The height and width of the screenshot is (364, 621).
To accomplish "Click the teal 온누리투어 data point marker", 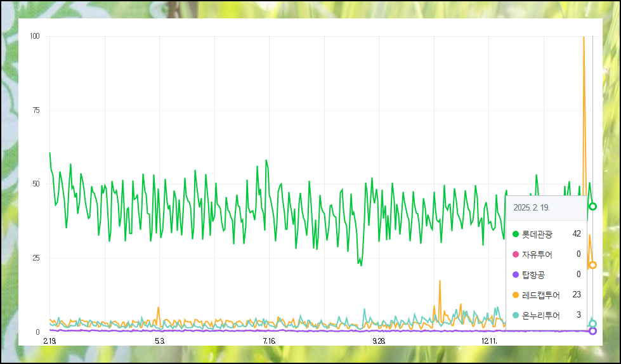I will 592,323.
